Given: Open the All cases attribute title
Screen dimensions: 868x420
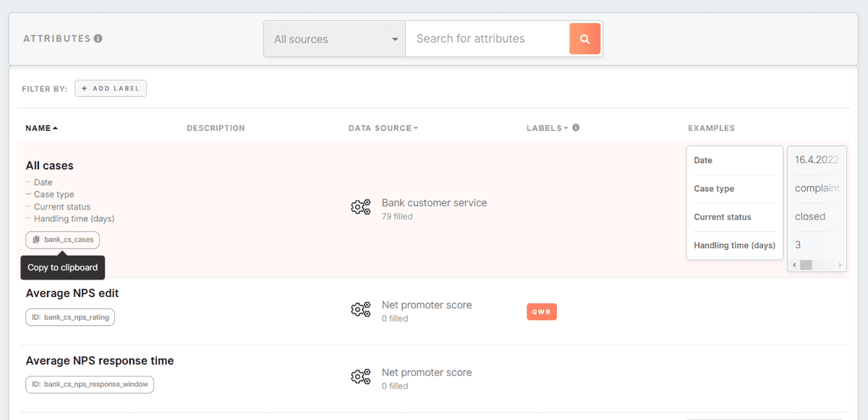Looking at the screenshot, I should point(49,166).
